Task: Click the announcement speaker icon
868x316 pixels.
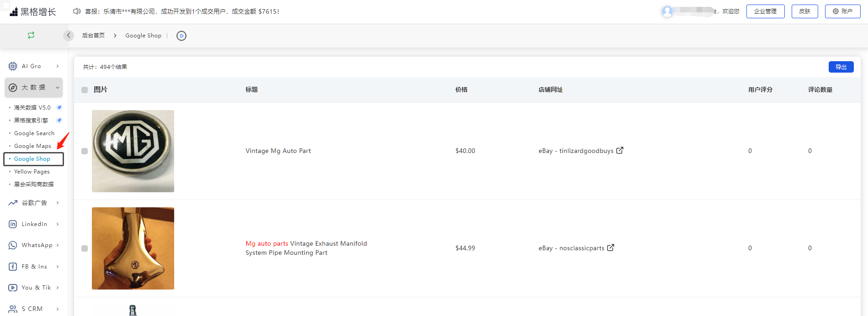Action: pos(77,11)
